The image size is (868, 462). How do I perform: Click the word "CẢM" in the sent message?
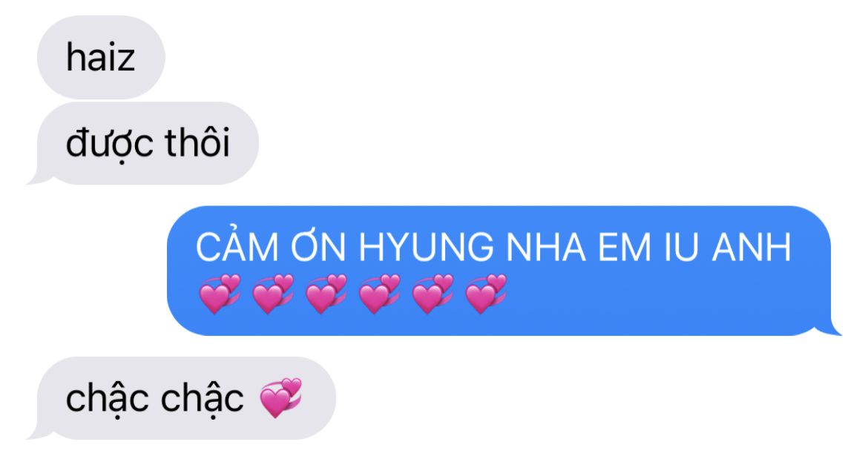click(237, 244)
